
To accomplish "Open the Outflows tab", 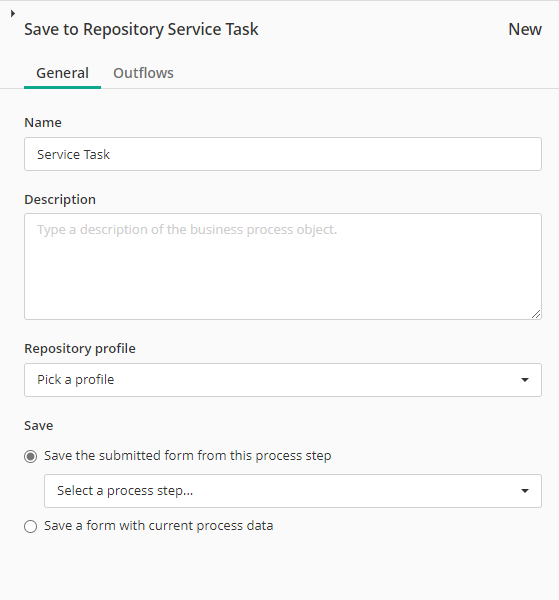I will 143,73.
